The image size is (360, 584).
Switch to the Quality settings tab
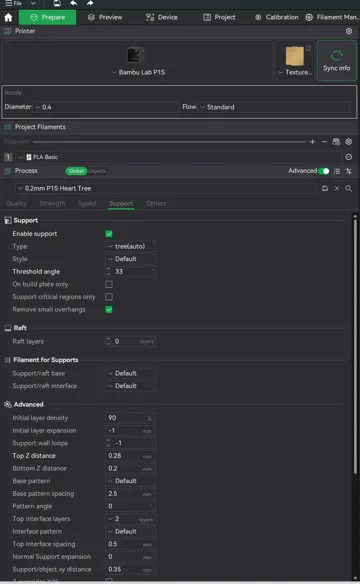point(16,203)
